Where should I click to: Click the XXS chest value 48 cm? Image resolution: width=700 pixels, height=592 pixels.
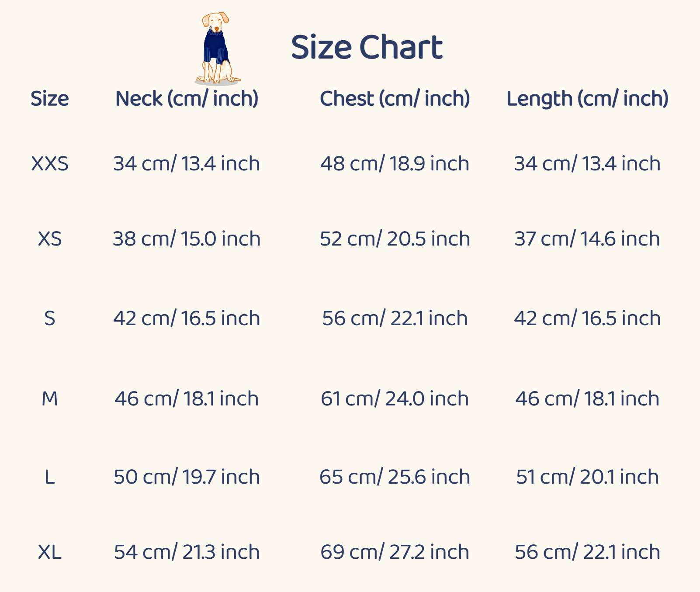395,164
